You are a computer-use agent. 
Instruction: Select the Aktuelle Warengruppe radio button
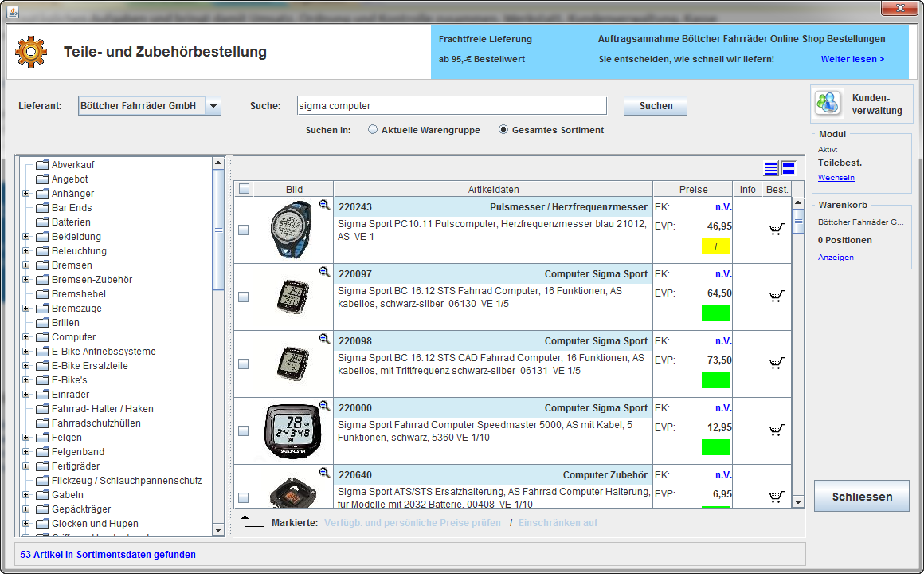pyautogui.click(x=373, y=130)
